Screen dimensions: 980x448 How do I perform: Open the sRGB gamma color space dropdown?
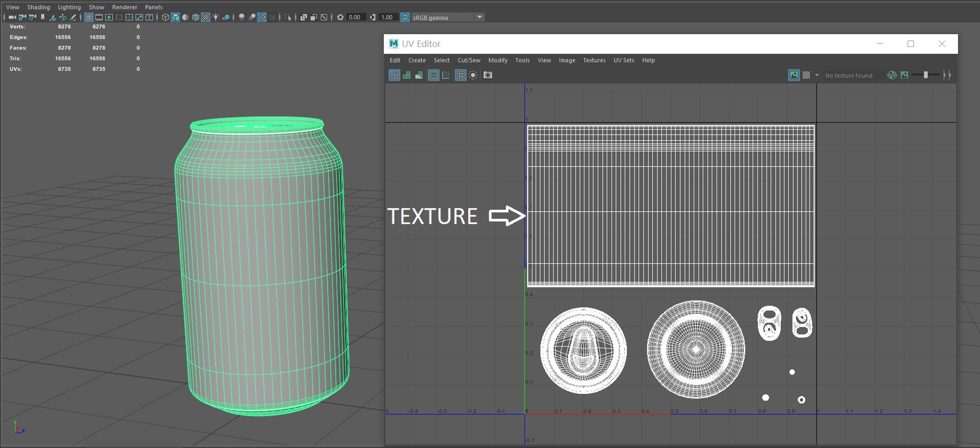(448, 17)
